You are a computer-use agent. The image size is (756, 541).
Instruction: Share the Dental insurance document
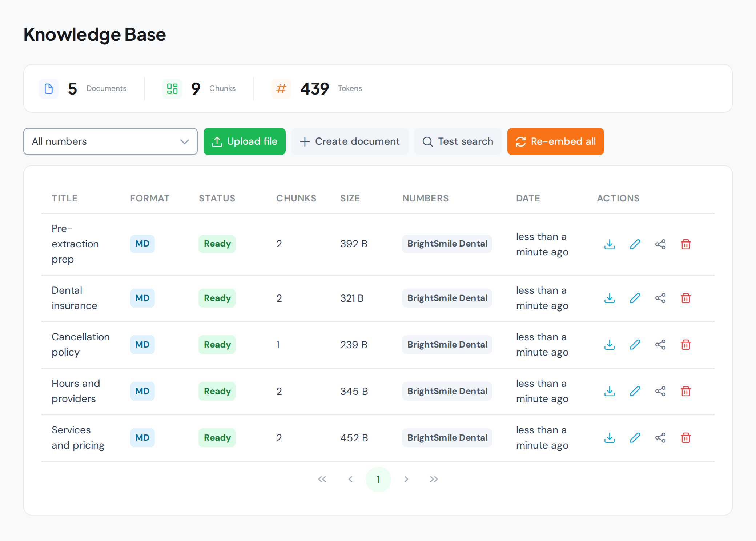pyautogui.click(x=660, y=298)
